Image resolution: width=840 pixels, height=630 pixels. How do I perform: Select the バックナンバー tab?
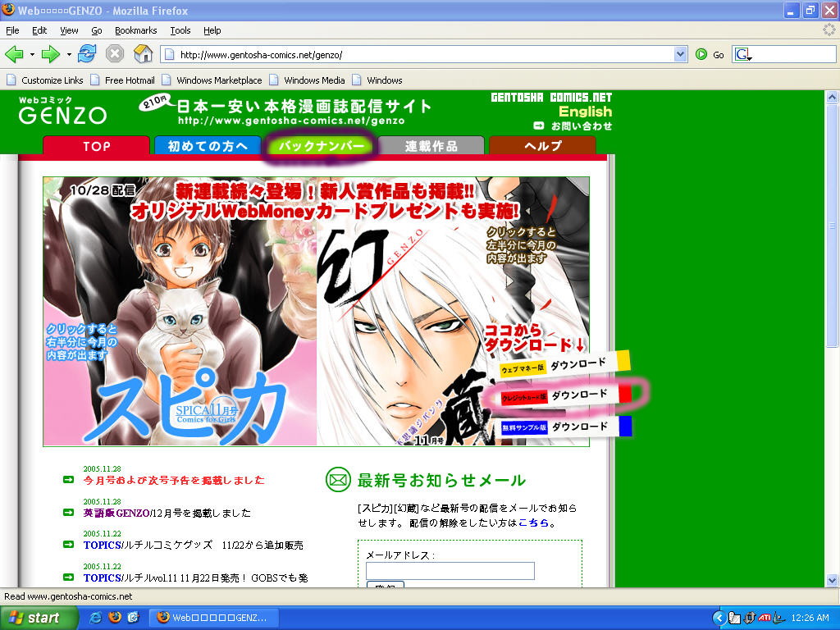click(321, 146)
